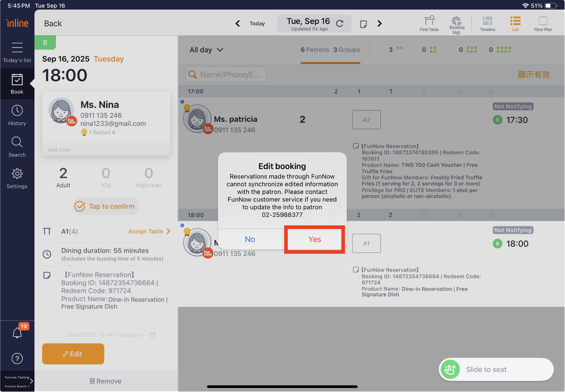Focus the Name/Phone search field
565x392 pixels.
[226, 75]
